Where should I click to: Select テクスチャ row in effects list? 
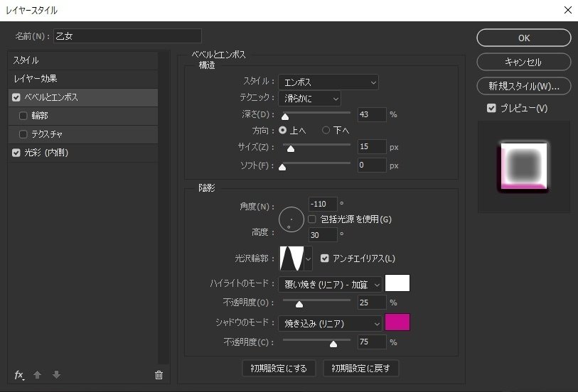coord(83,134)
